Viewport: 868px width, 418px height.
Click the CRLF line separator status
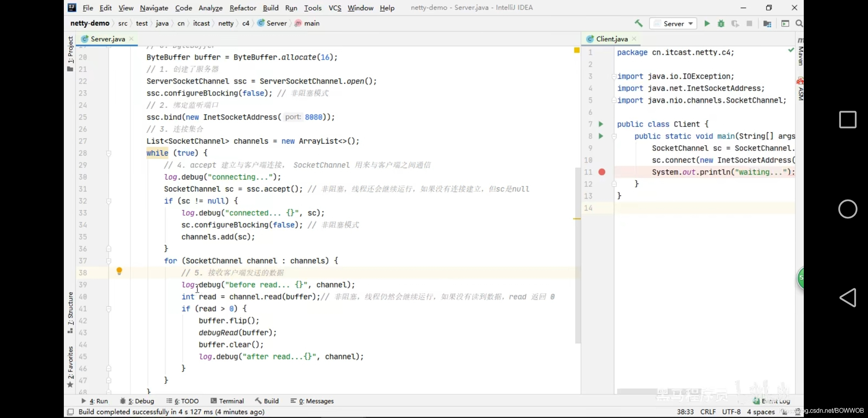pyautogui.click(x=708, y=412)
